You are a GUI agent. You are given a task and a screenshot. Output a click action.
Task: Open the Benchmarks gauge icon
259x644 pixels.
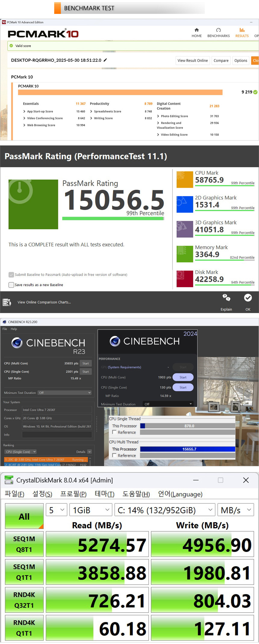pos(218,30)
